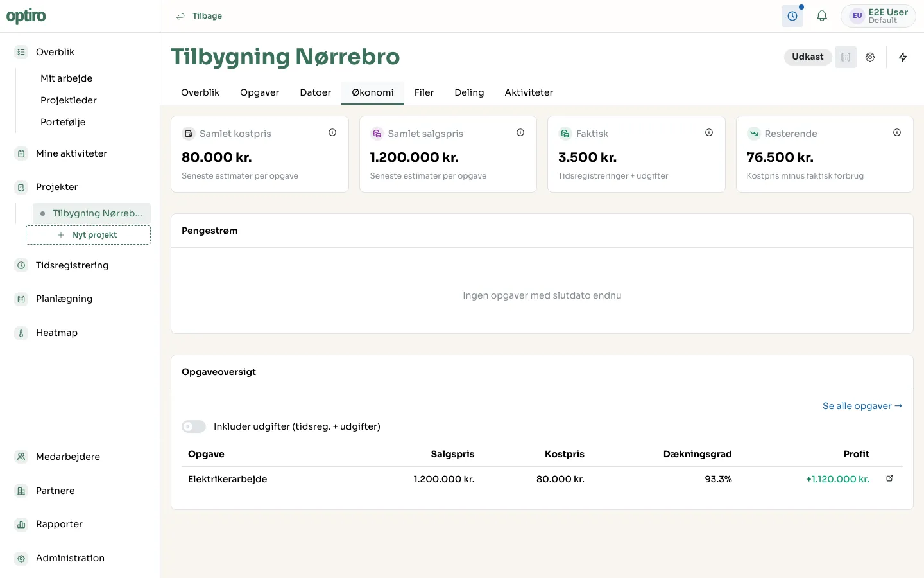924x578 pixels.
Task: Switch to the Datoer tab
Action: 316,92
